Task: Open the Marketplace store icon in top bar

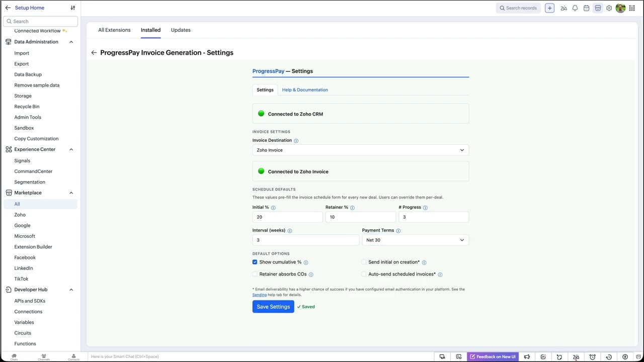Action: click(x=598, y=8)
